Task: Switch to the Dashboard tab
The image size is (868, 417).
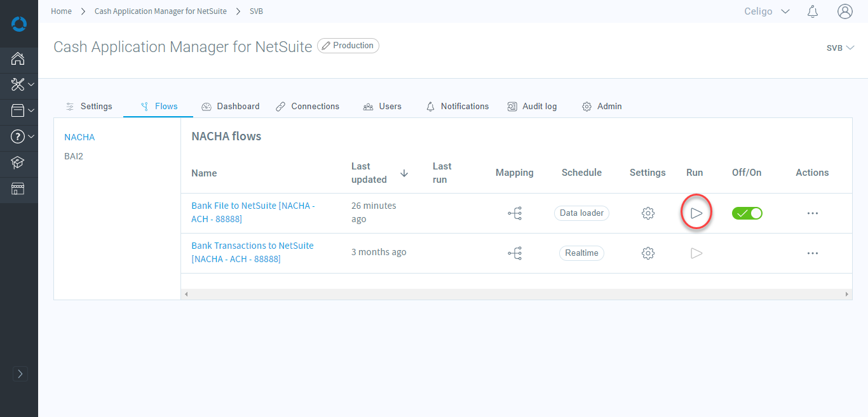Action: (x=231, y=107)
